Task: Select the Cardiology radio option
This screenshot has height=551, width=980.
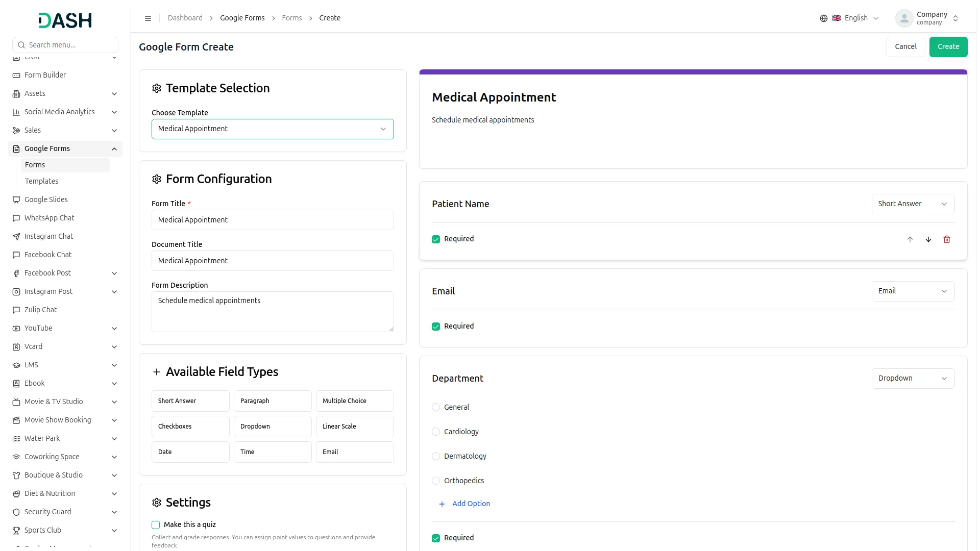Action: point(436,432)
